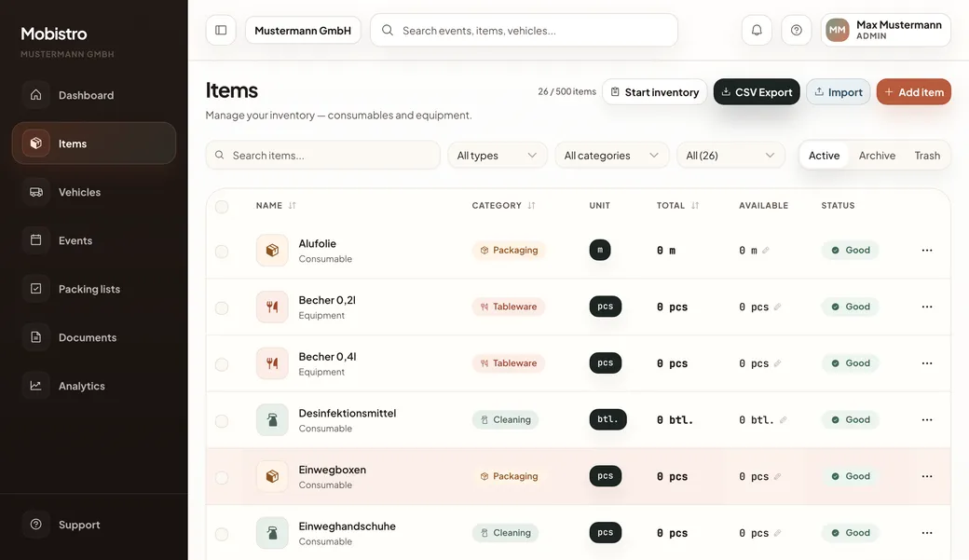969x560 pixels.
Task: Open Documents in sidebar
Action: [94, 337]
